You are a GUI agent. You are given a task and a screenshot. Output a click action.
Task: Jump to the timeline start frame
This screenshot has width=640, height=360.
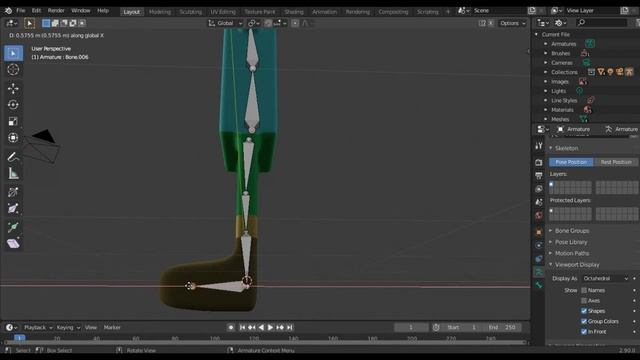coord(242,327)
